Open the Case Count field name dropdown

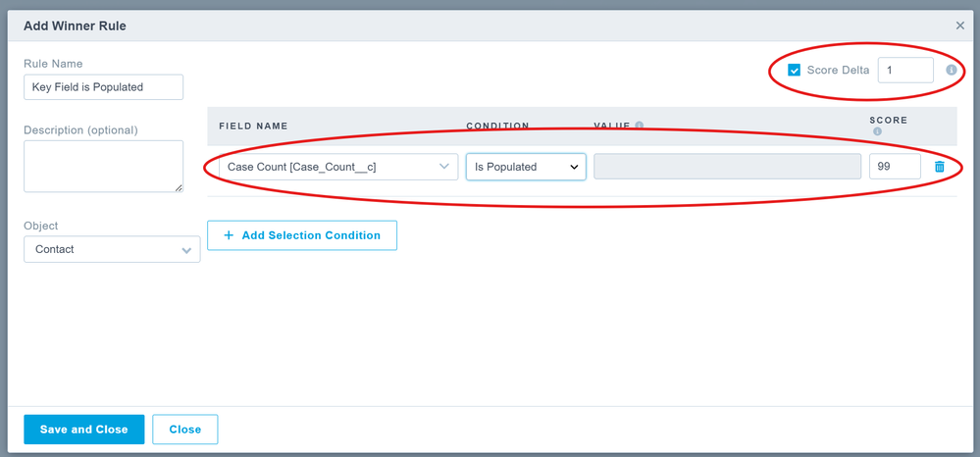[x=337, y=167]
